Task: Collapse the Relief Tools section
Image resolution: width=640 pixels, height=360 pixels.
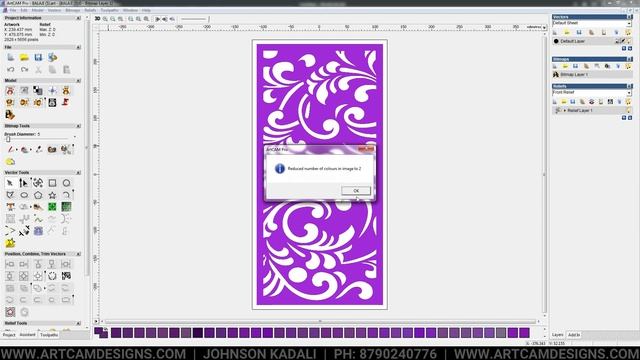Action: [x=78, y=323]
